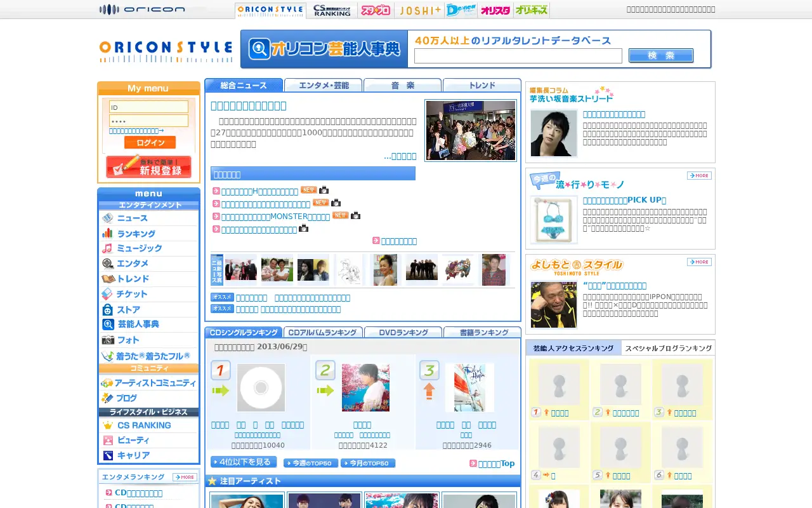The width and height of the screenshot is (812, 508).
Task: Click the password field in My menu
Action: click(x=148, y=121)
